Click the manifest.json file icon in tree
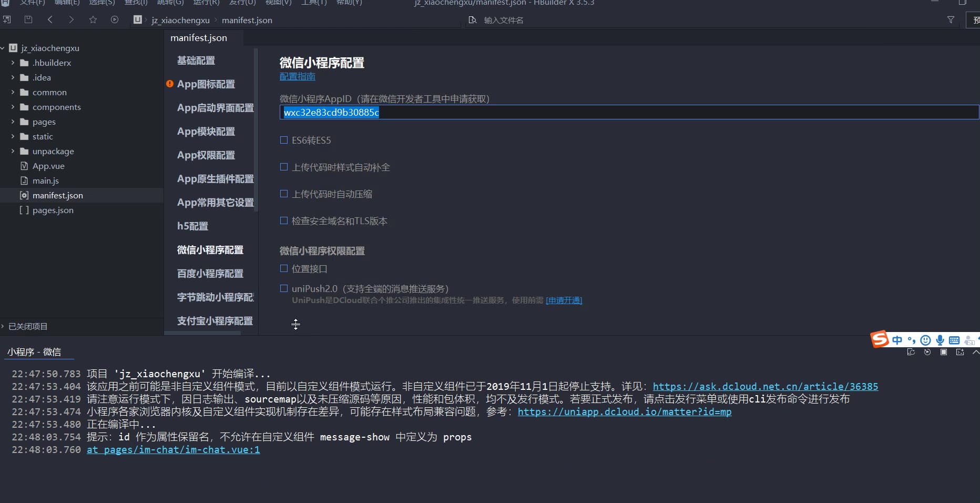The width and height of the screenshot is (980, 503). (24, 195)
